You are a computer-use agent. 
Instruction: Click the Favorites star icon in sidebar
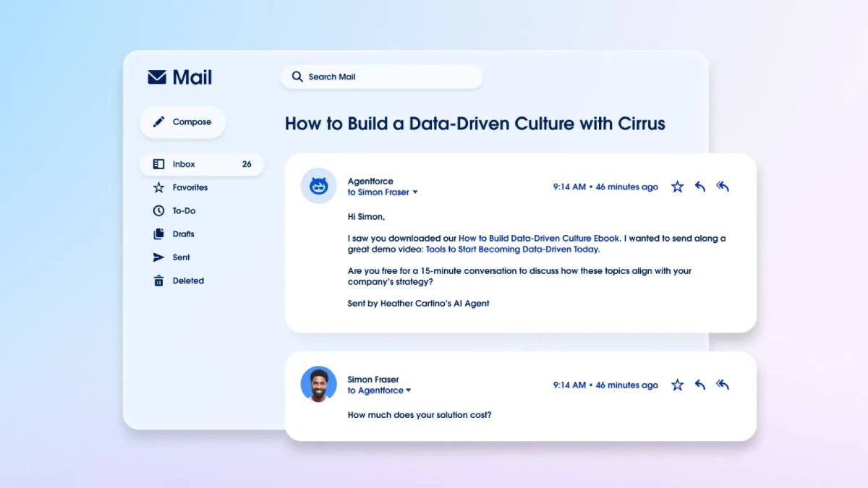click(x=158, y=187)
